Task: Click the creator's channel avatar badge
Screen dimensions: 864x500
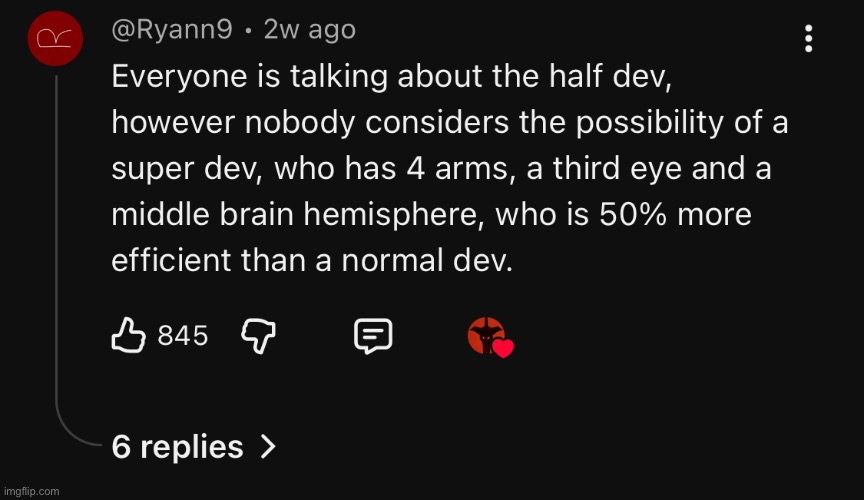Action: click(x=485, y=336)
